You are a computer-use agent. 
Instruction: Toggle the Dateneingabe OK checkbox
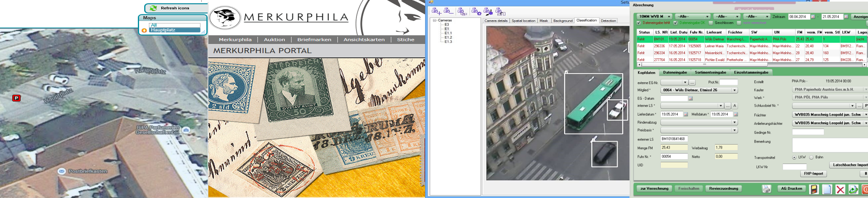tap(675, 23)
